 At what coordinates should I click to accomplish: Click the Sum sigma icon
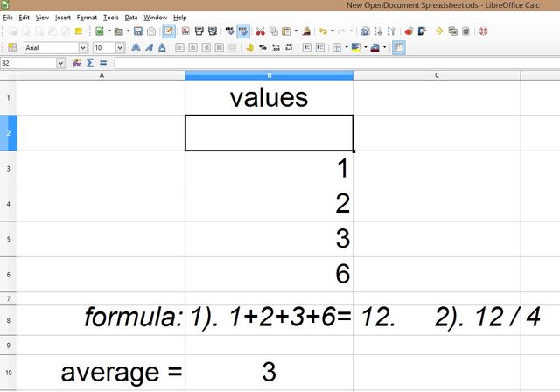tap(90, 63)
